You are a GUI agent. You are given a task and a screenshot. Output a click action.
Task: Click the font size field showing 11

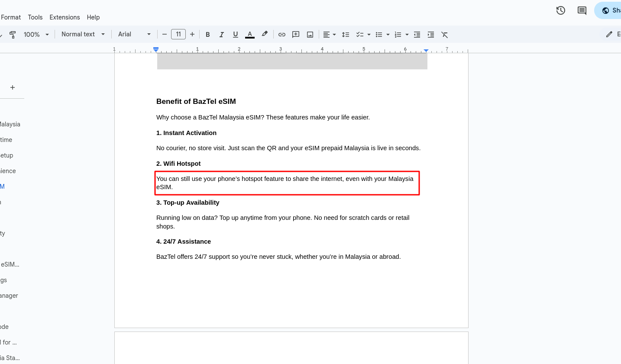click(x=178, y=34)
